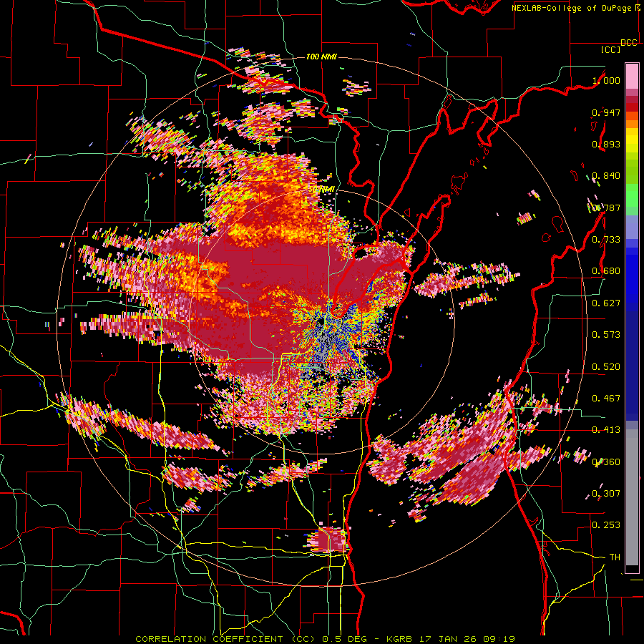Click the 0.413 legend value
The height and width of the screenshot is (644, 644).
coord(606,430)
